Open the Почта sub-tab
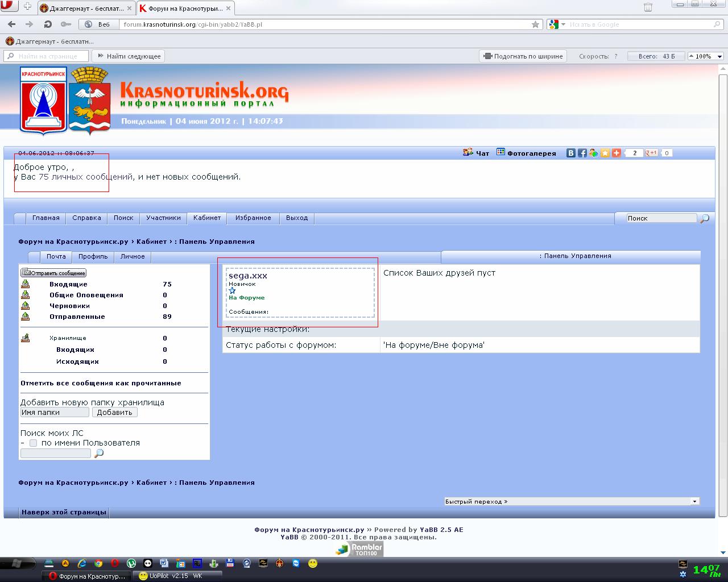This screenshot has height=582, width=728. click(x=56, y=256)
